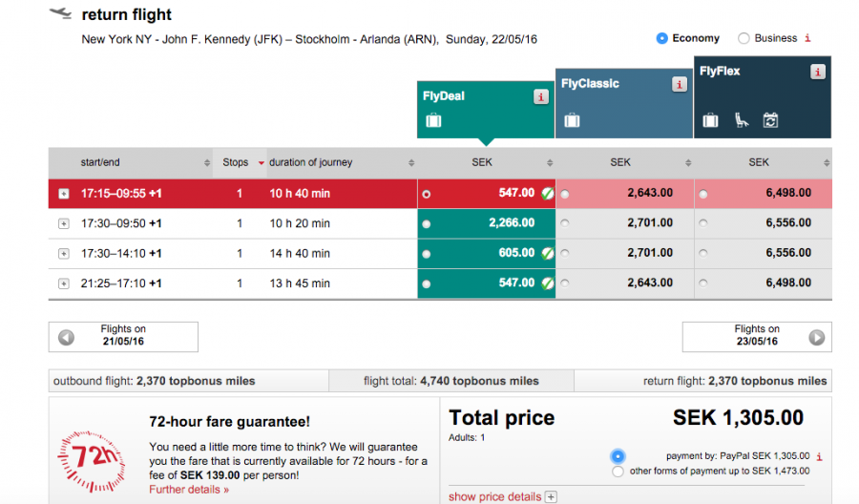Click the FlyFlex info icon
This screenshot has width=859, height=504.
[x=818, y=72]
